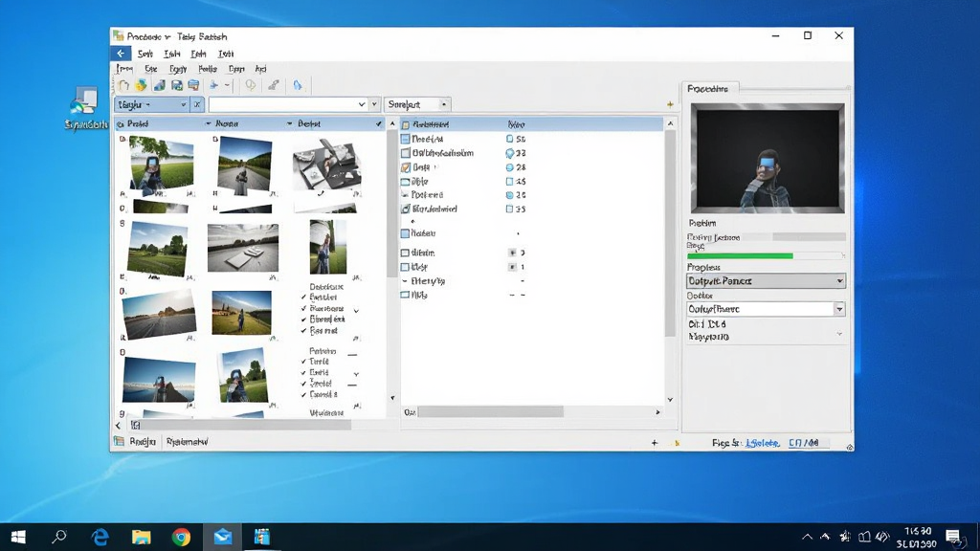This screenshot has width=980, height=551.
Task: Click the small x button beside the left combo box
Action: point(197,104)
